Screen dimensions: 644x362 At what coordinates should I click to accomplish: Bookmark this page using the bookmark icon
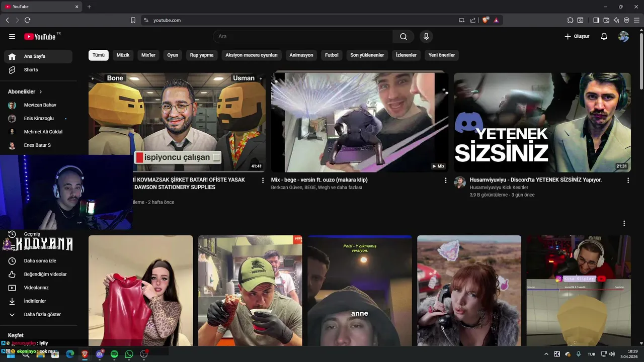click(x=133, y=20)
